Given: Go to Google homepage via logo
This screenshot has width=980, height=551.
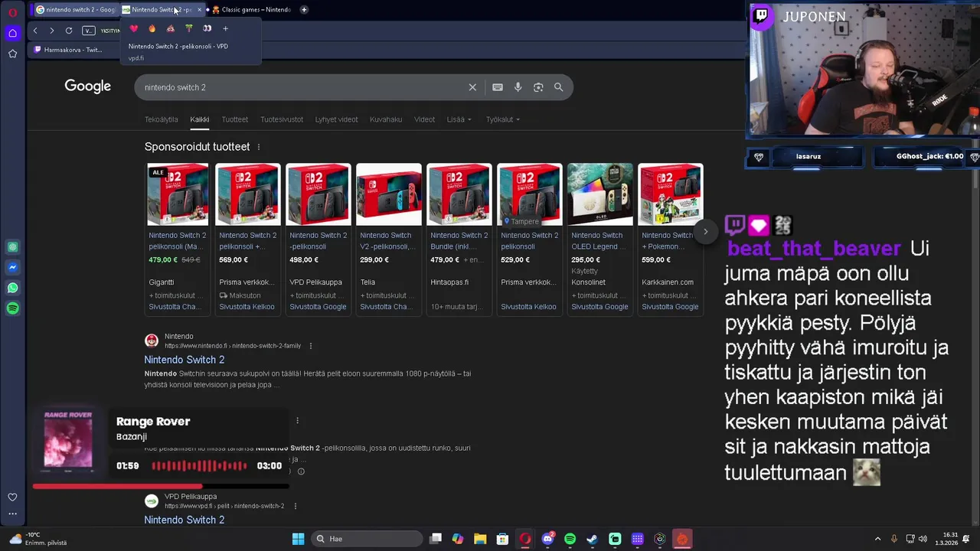Looking at the screenshot, I should [88, 86].
